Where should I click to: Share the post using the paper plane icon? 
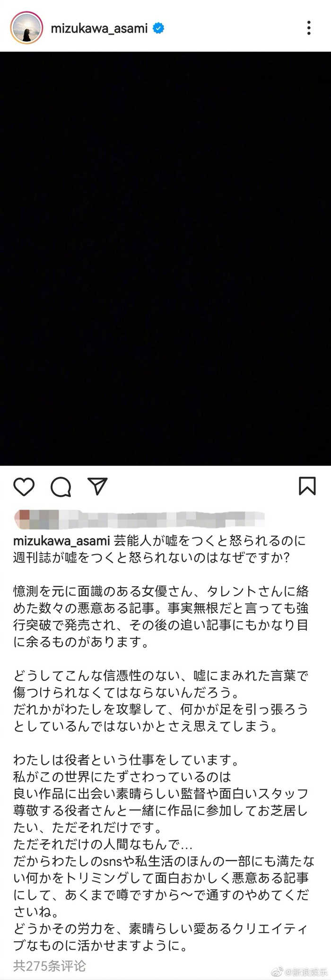98,486
